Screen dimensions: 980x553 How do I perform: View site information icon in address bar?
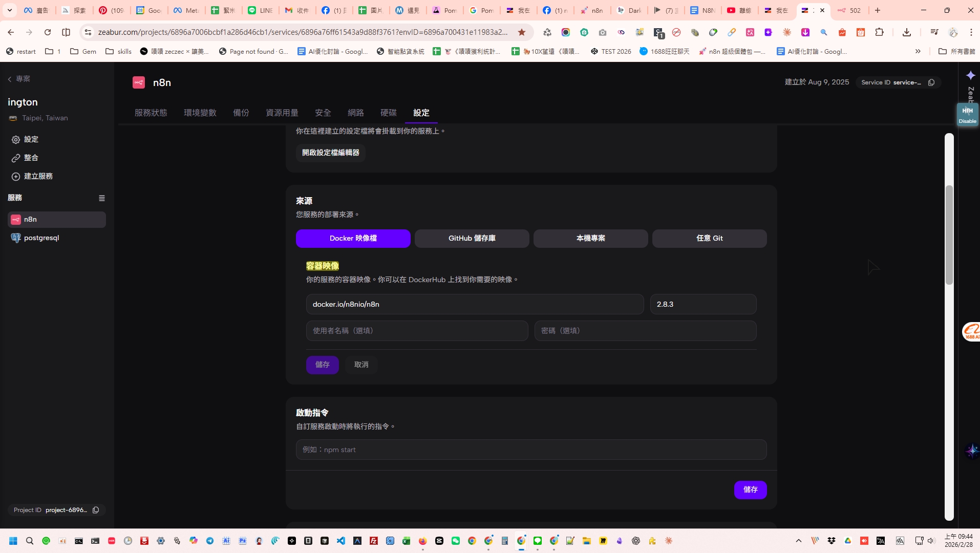(88, 32)
